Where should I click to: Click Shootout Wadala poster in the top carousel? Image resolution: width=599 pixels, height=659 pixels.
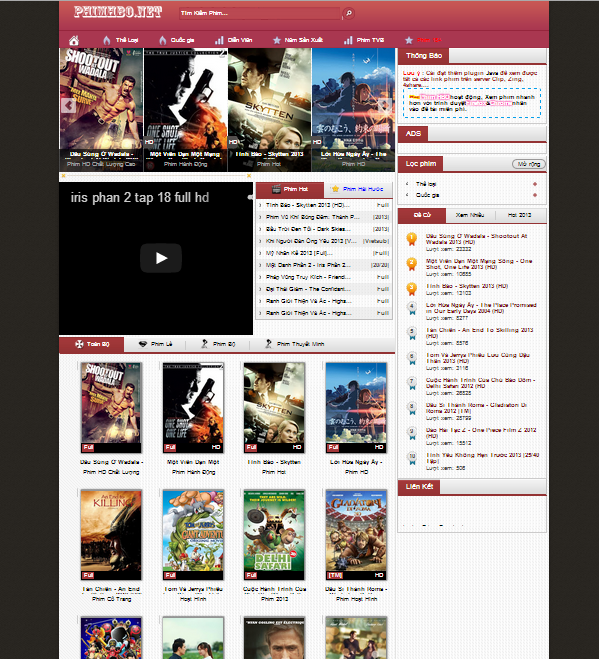point(101,110)
